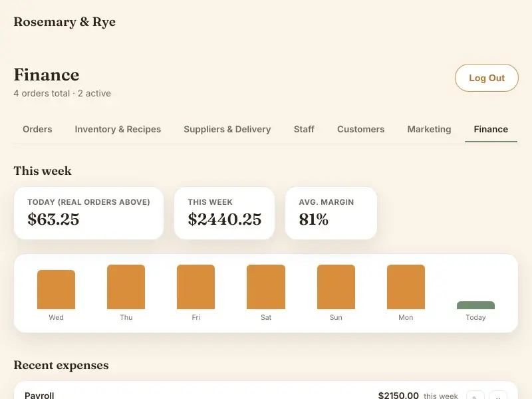Viewport: 532px width, 399px height.
Task: Click the '4 orders total · 2 active' text
Action: [x=62, y=93]
